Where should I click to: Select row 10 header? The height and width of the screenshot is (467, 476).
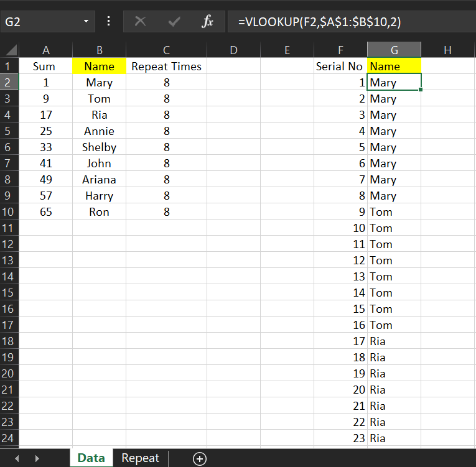(9, 212)
